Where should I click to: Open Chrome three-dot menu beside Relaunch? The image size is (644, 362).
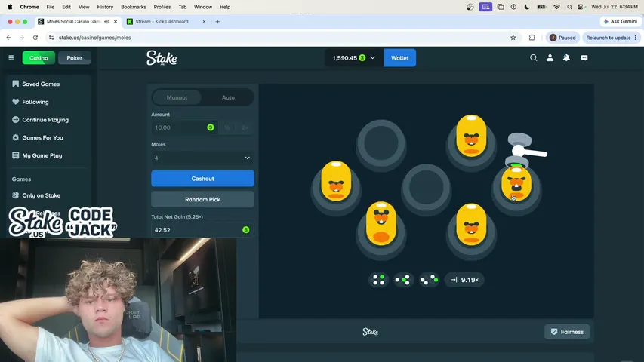636,38
